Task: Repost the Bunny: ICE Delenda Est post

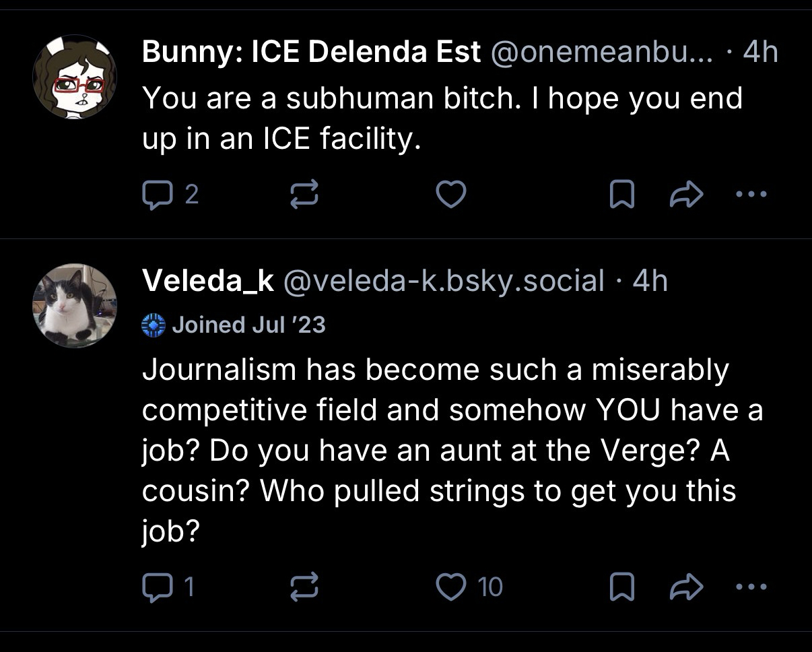Action: [x=303, y=195]
